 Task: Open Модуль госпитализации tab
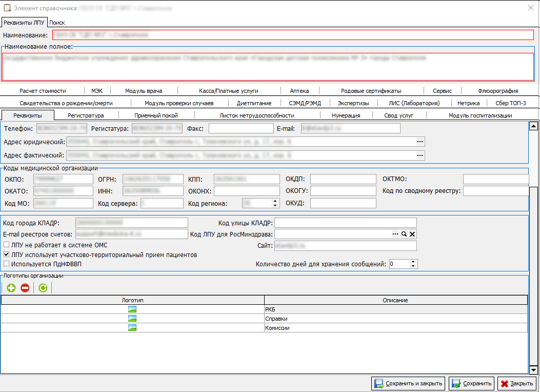coord(481,115)
